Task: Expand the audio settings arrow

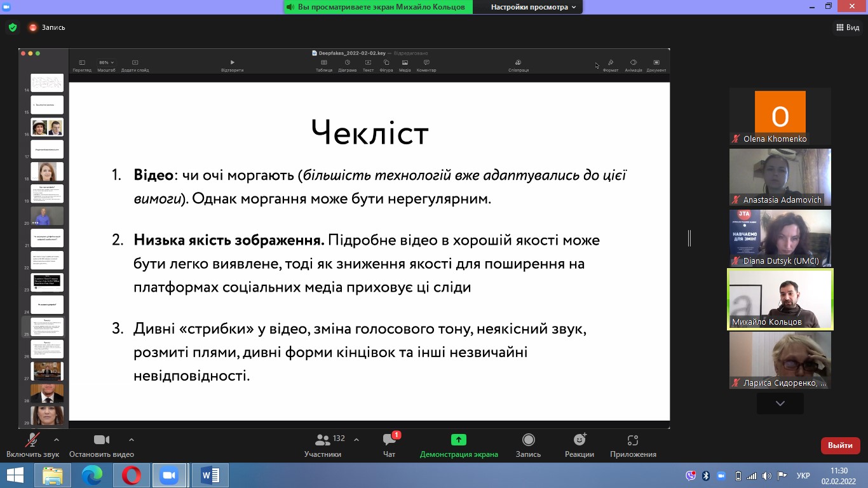Action: coord(57,440)
